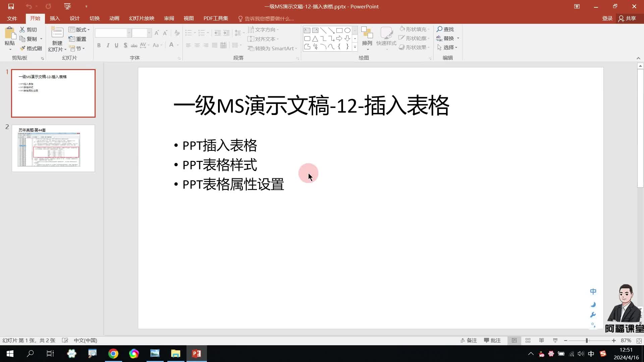The width and height of the screenshot is (644, 362).
Task: Click the Copy (复制) button
Action: [29, 39]
